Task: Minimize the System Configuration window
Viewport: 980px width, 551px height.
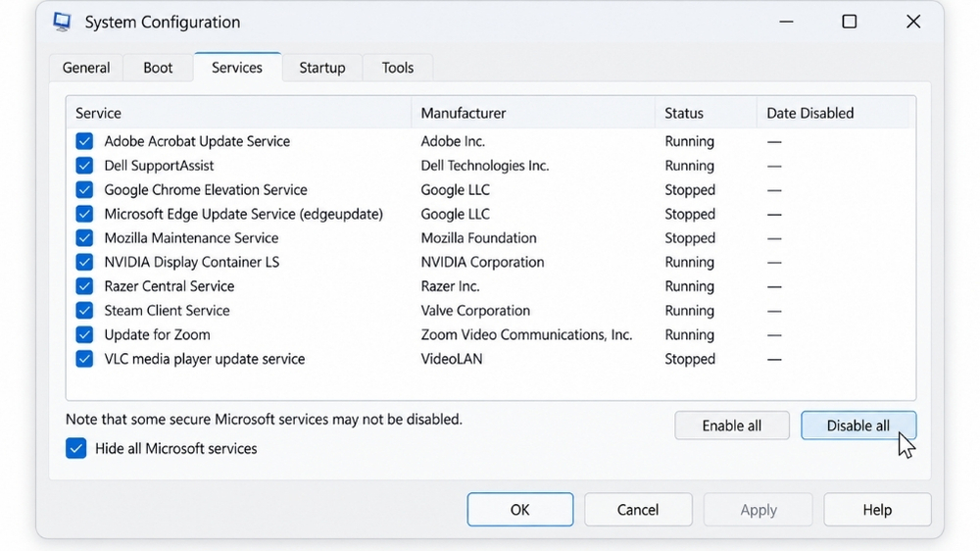Action: tap(786, 22)
